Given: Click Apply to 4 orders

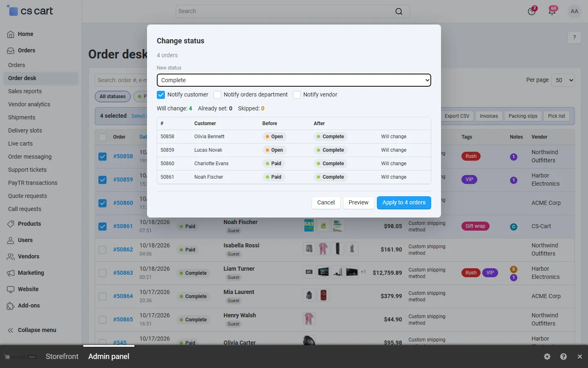Looking at the screenshot, I should pos(404,203).
